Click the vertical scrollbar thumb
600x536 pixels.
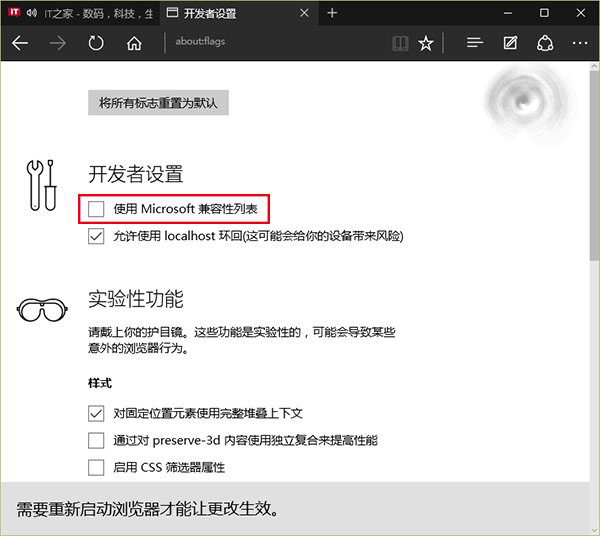click(594, 165)
